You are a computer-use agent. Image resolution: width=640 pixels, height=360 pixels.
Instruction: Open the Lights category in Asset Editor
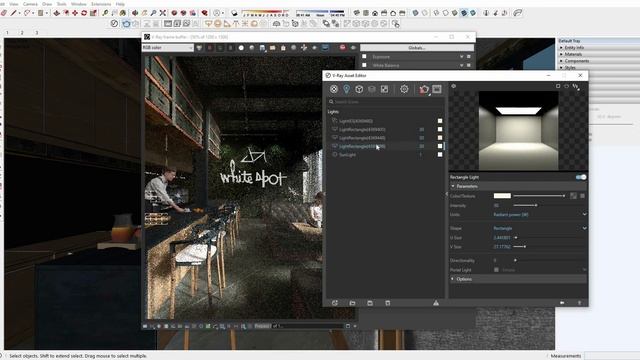(x=347, y=89)
